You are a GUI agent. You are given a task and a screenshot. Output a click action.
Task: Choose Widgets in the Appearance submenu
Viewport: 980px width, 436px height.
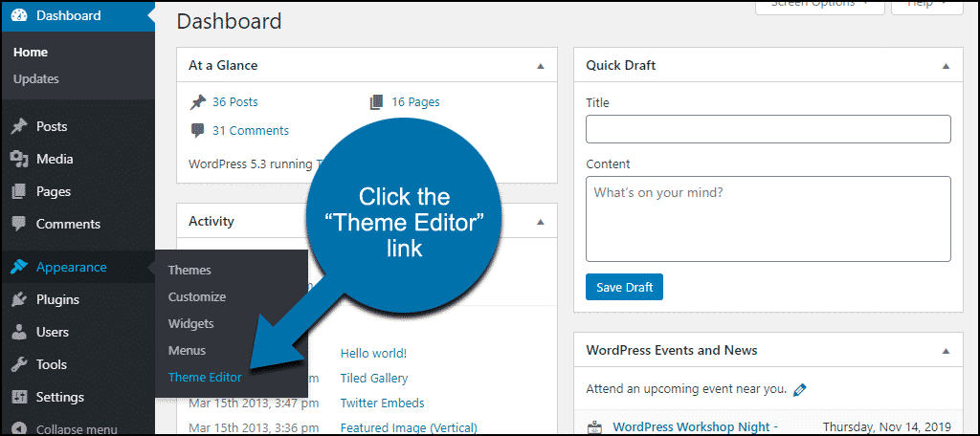(190, 323)
